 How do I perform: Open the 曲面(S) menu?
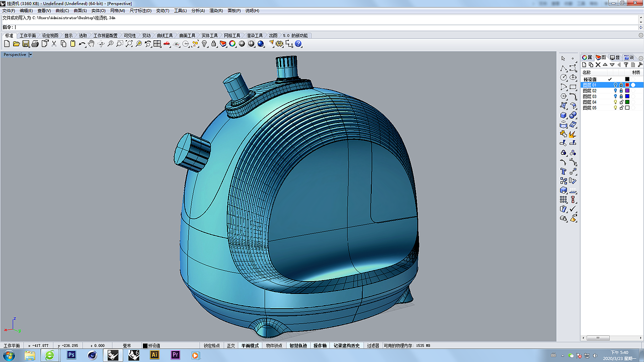pyautogui.click(x=80, y=11)
